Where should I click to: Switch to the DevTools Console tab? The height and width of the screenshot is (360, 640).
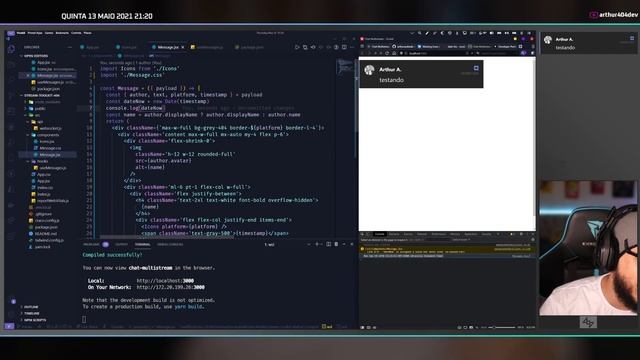(x=380, y=234)
